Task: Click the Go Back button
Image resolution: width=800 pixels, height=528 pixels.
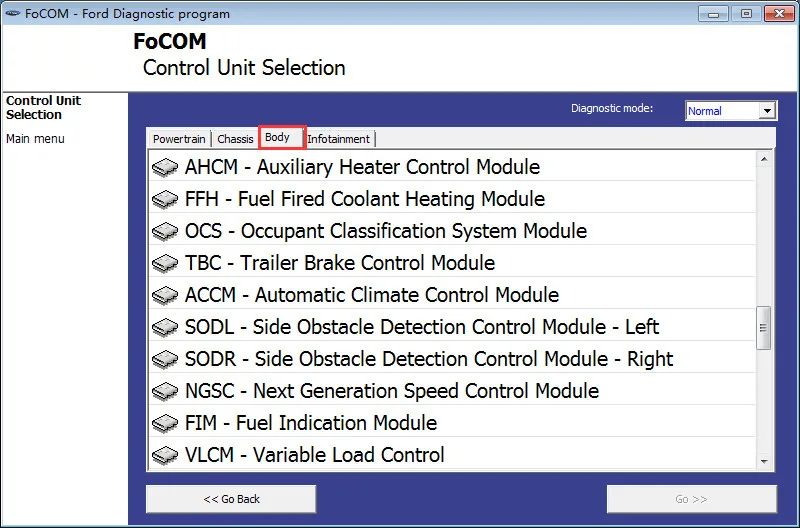Action: (x=231, y=499)
